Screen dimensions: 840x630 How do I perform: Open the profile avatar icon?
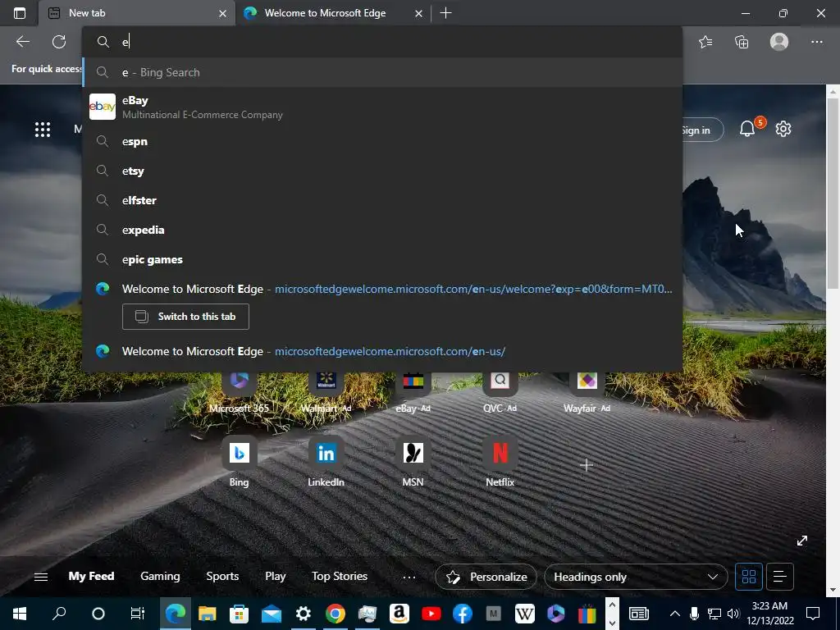click(x=779, y=42)
